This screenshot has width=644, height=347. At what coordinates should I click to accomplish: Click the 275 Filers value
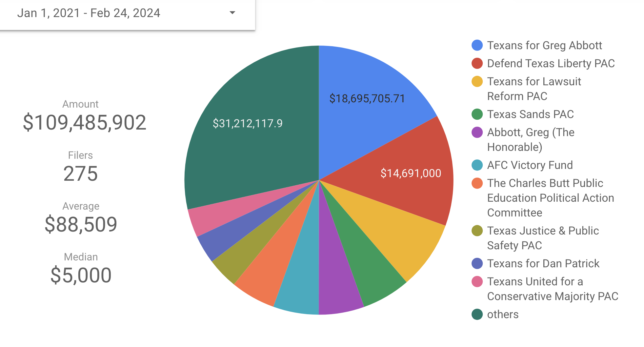pyautogui.click(x=81, y=173)
